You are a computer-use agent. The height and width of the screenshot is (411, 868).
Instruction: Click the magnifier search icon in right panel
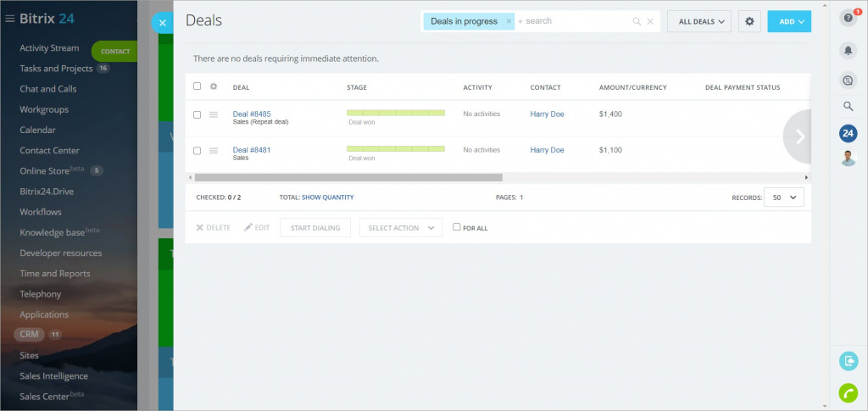coord(848,106)
